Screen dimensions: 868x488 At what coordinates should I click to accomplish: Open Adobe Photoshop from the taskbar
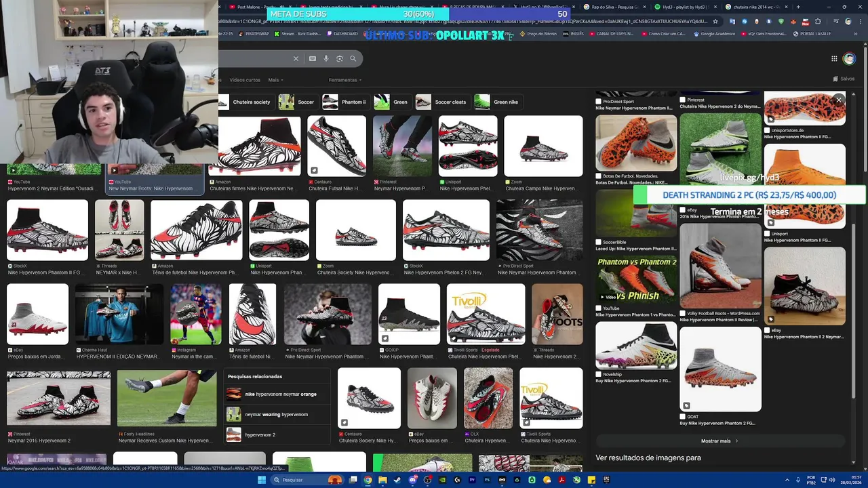pos(487,480)
